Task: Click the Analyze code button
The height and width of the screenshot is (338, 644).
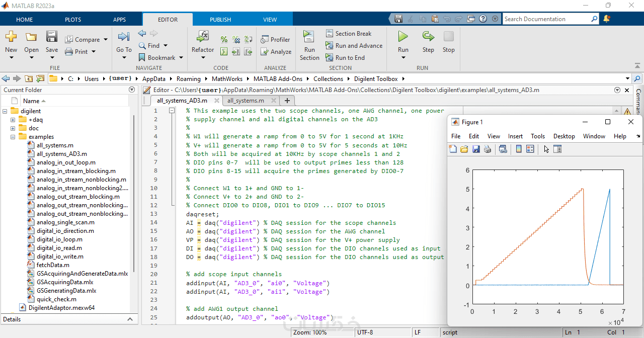Action: [276, 51]
